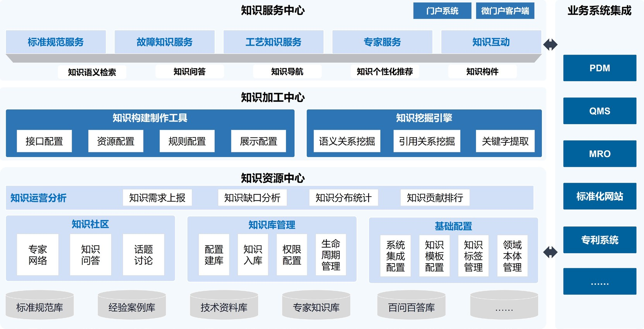Click the upper double-headed arrow beside 知识互动
644x329 pixels.
(550, 45)
